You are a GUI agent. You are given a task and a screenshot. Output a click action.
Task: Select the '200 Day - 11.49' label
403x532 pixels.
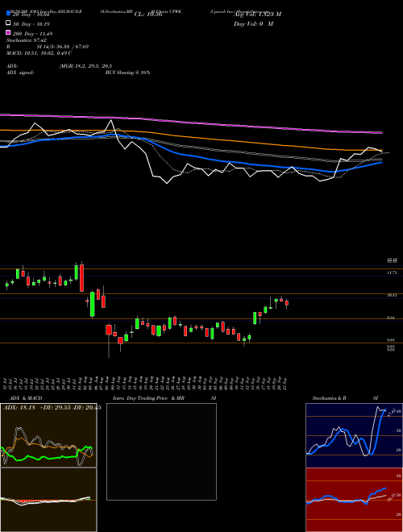(32, 34)
